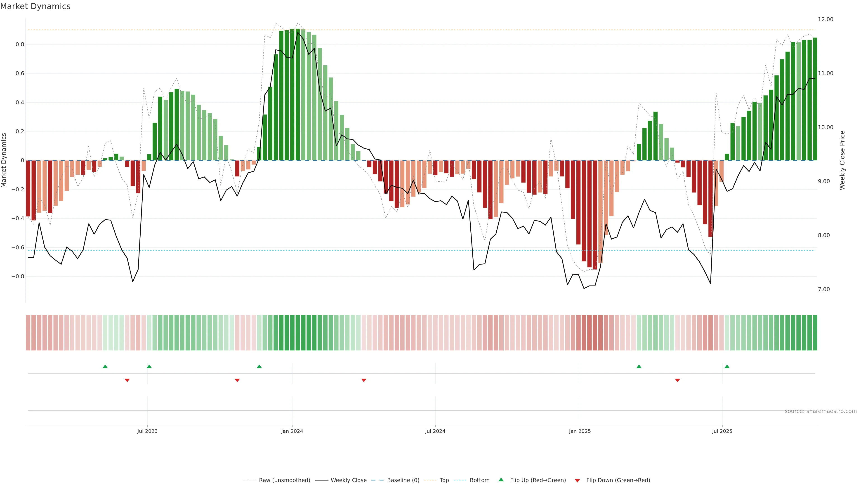868x488 pixels.
Task: Click the green flip-up triangle nearest Jul 2025
Action: point(727,366)
